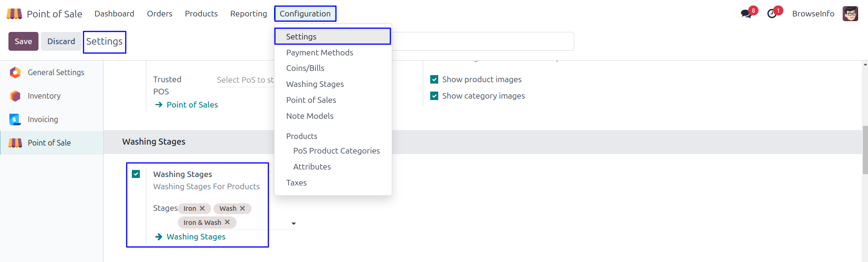
Task: Toggle Show category images checkbox
Action: pos(434,96)
